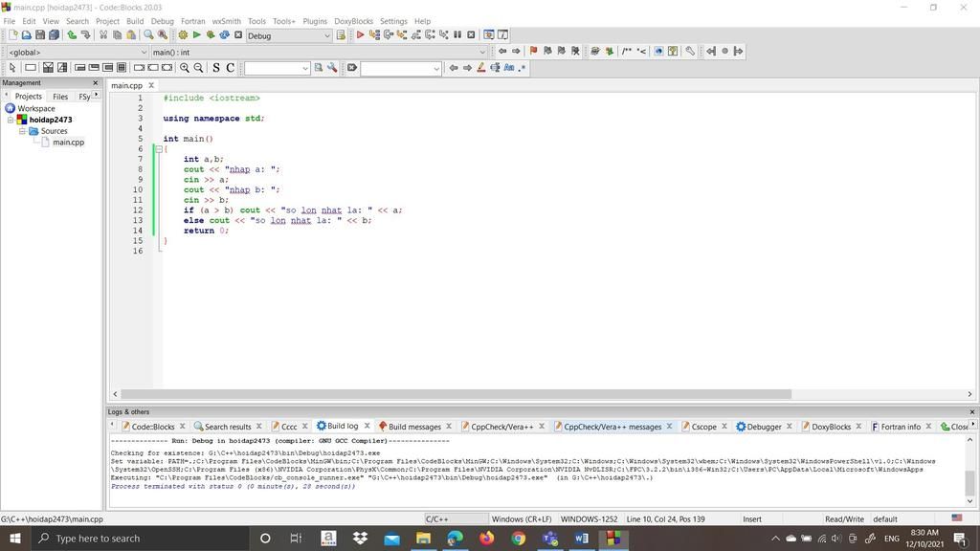Switch to Search results tab
Viewport: 980px width, 551px height.
coord(228,427)
